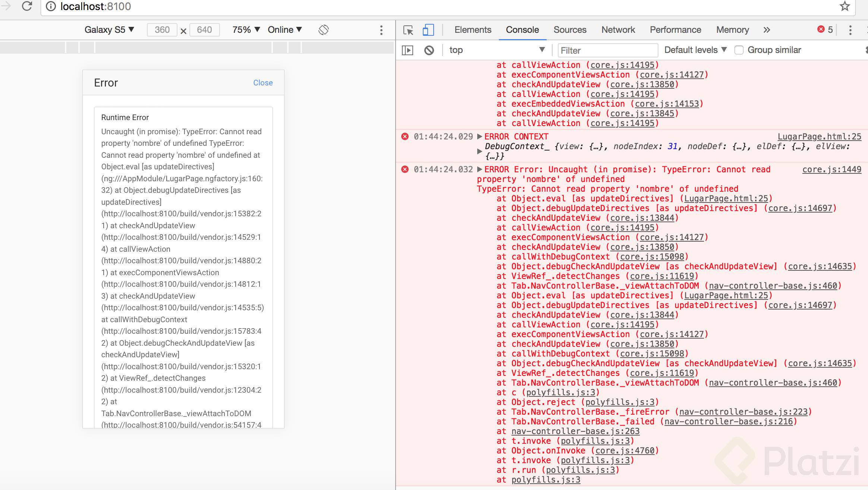Clear console with the ban icon
This screenshot has height=490, width=868.
pyautogui.click(x=429, y=50)
